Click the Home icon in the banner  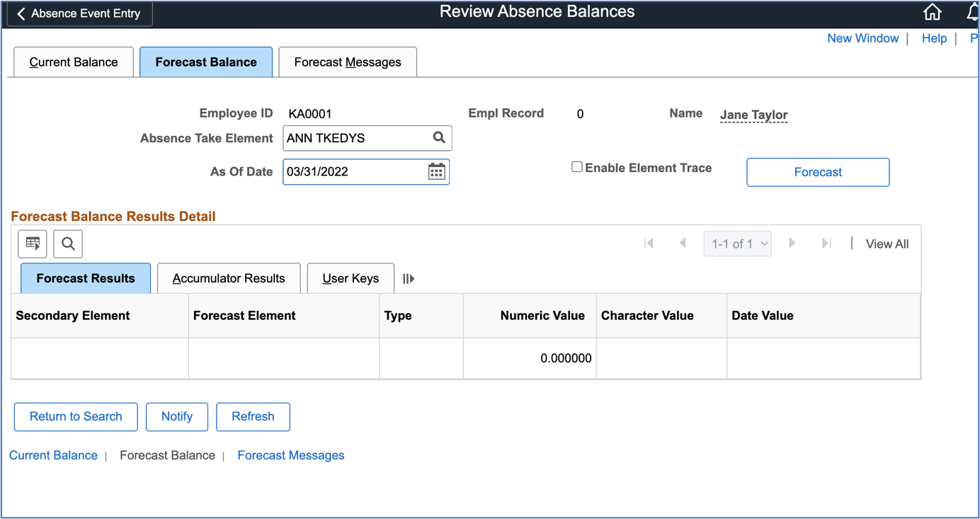pyautogui.click(x=932, y=12)
